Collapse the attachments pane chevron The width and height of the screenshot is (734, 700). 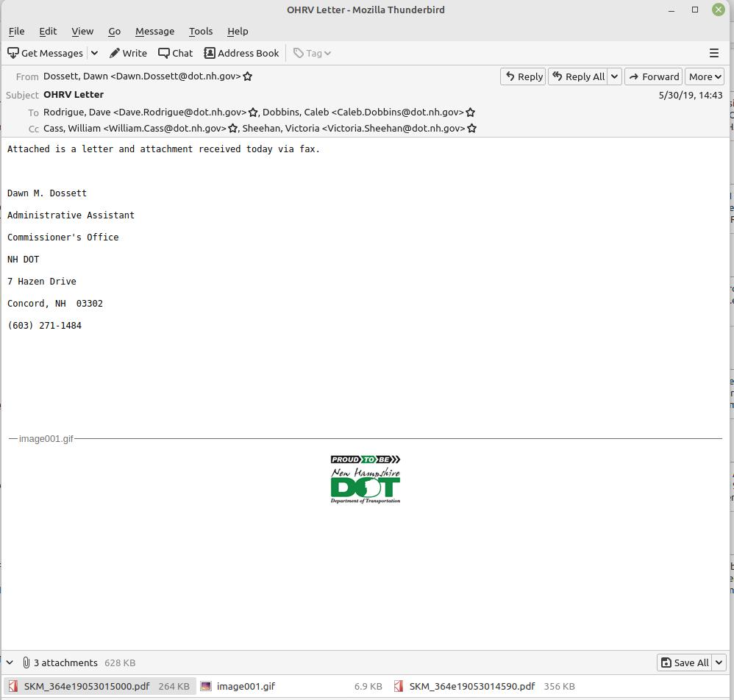coord(10,662)
